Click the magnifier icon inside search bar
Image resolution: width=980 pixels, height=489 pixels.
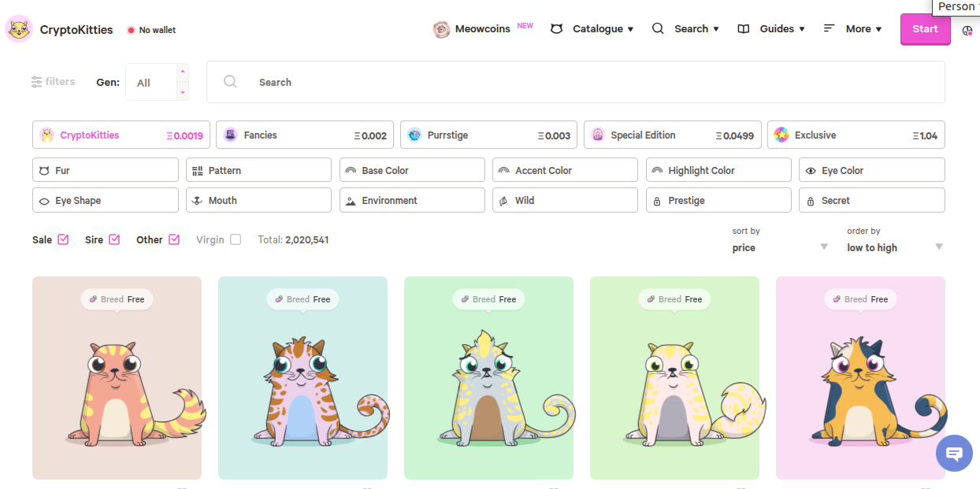point(230,81)
